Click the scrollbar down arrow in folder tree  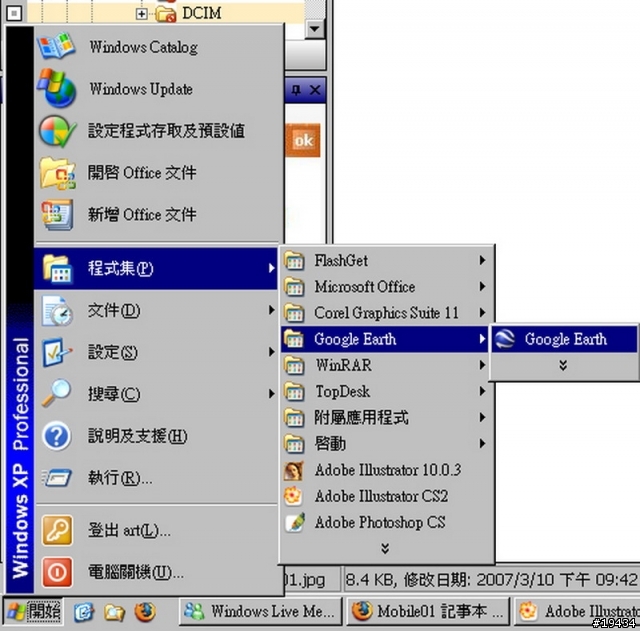pyautogui.click(x=315, y=29)
